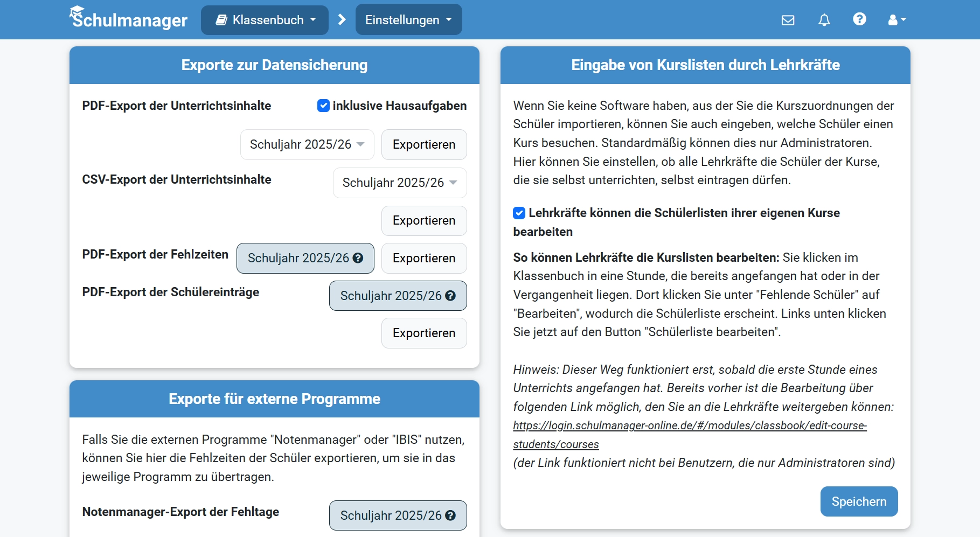Open the Einstellungen dropdown menu
Viewport: 980px width, 537px height.
click(408, 20)
